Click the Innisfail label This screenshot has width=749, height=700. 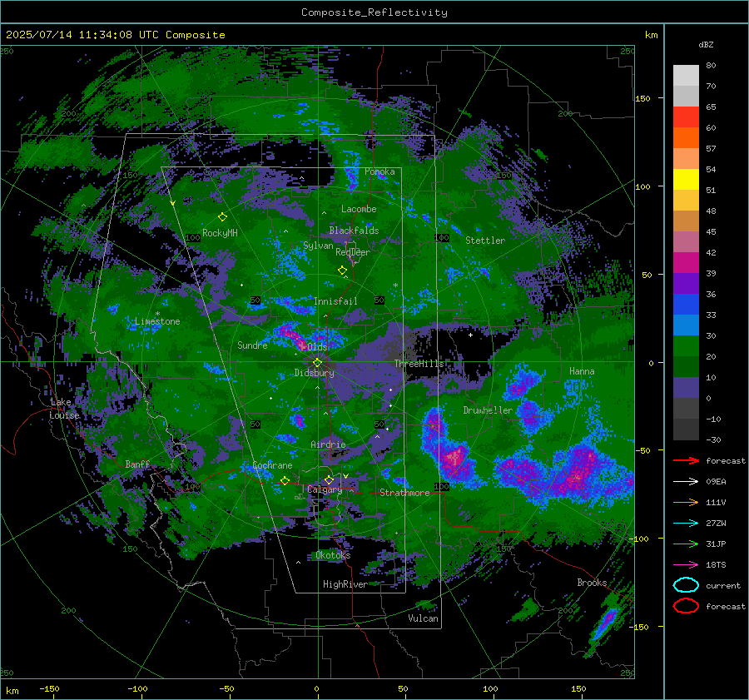335,301
